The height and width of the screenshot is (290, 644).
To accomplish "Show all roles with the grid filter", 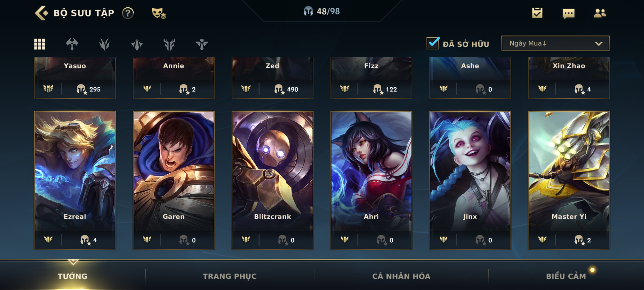I will (39, 44).
